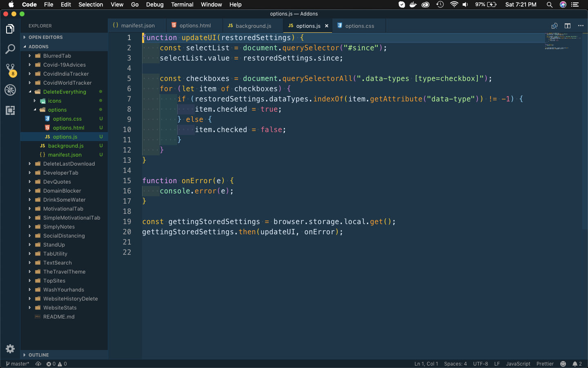This screenshot has width=588, height=368.
Task: Open the Terminal menu
Action: 182,4
